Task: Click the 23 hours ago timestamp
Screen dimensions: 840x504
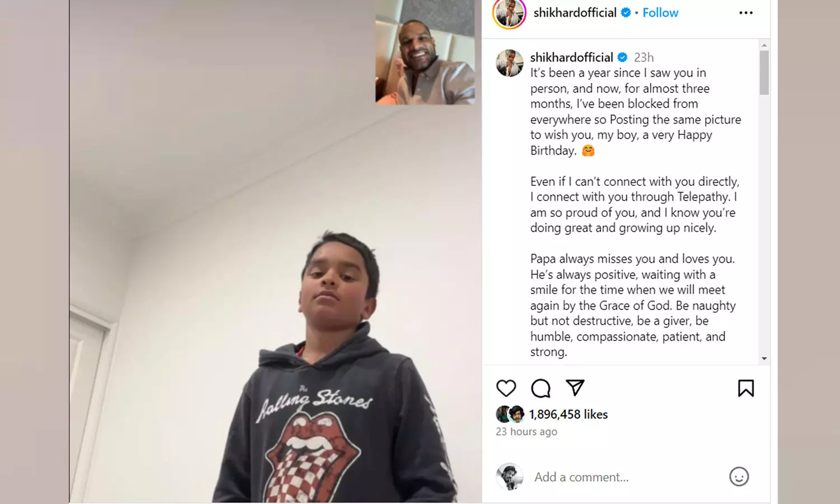Action: (x=526, y=432)
